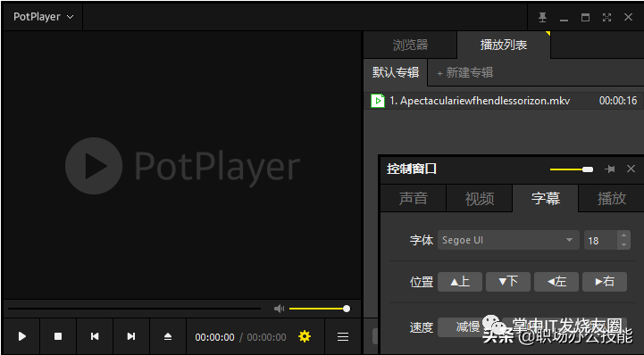Open the Segoe UI font dropdown
The width and height of the screenshot is (644, 355).
(508, 240)
